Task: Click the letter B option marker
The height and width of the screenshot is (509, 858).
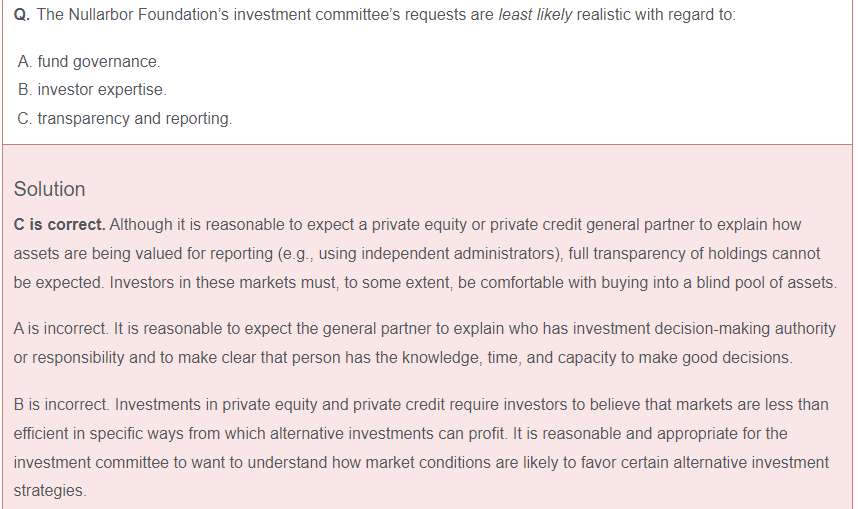Action: click(x=25, y=90)
